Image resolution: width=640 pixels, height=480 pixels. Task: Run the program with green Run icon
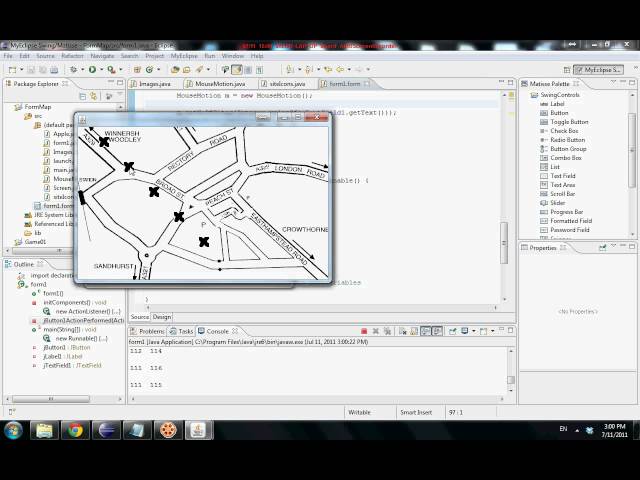click(92, 70)
